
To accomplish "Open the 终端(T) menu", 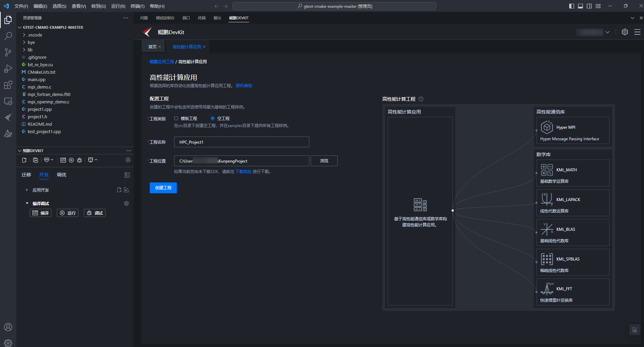I will tap(138, 6).
